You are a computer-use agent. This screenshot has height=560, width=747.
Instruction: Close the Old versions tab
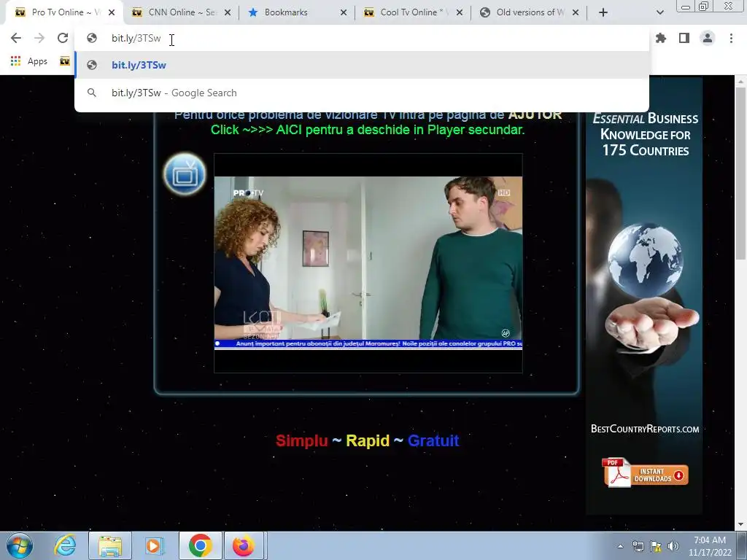pos(576,13)
